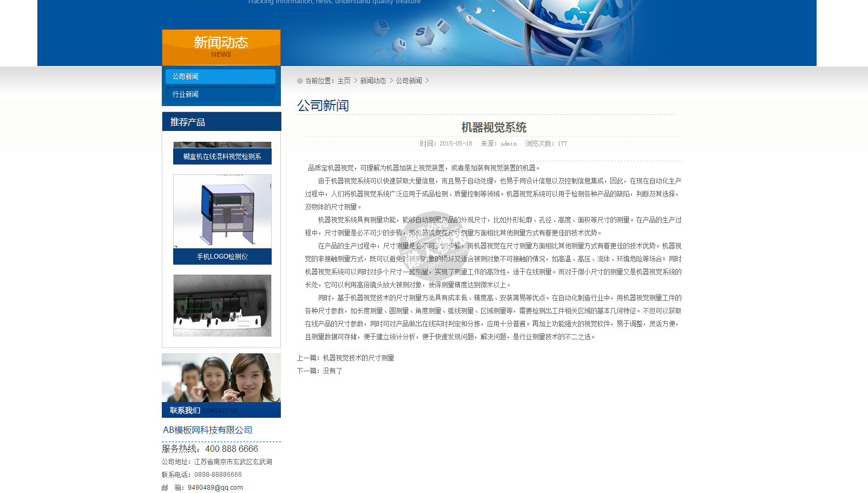Open previous article 机器视觉技术的尺寸测量
The image size is (868, 493).
(358, 358)
